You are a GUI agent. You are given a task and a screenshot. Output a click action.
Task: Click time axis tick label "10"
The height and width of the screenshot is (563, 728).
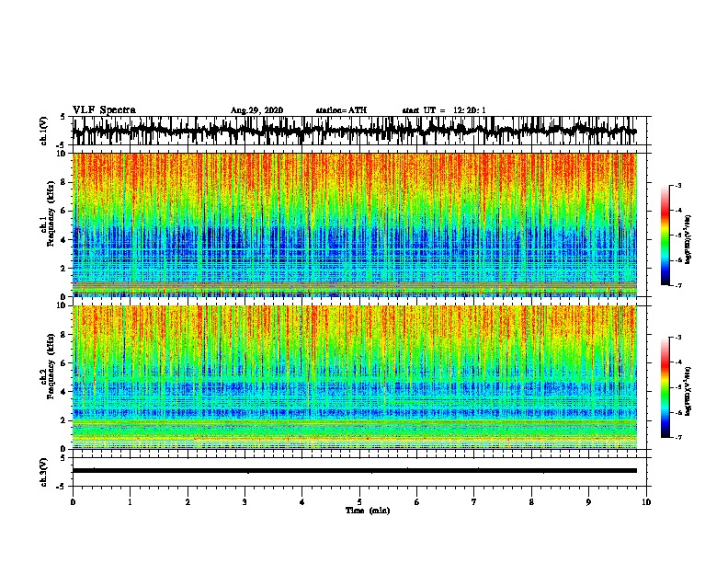tap(646, 501)
